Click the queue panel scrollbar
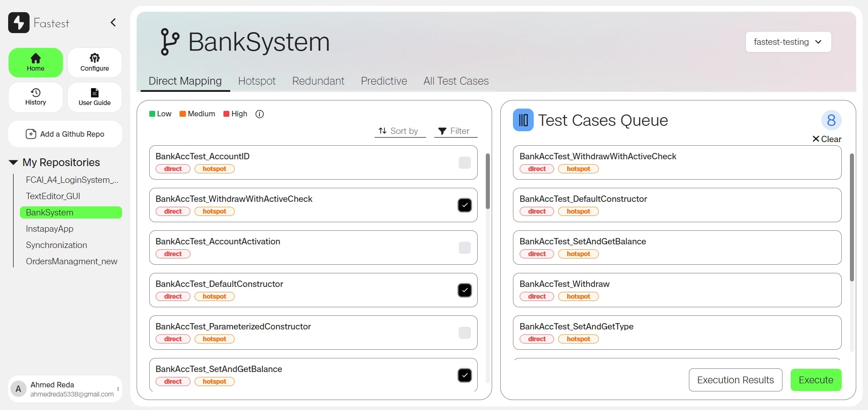Image resolution: width=868 pixels, height=410 pixels. (x=852, y=217)
